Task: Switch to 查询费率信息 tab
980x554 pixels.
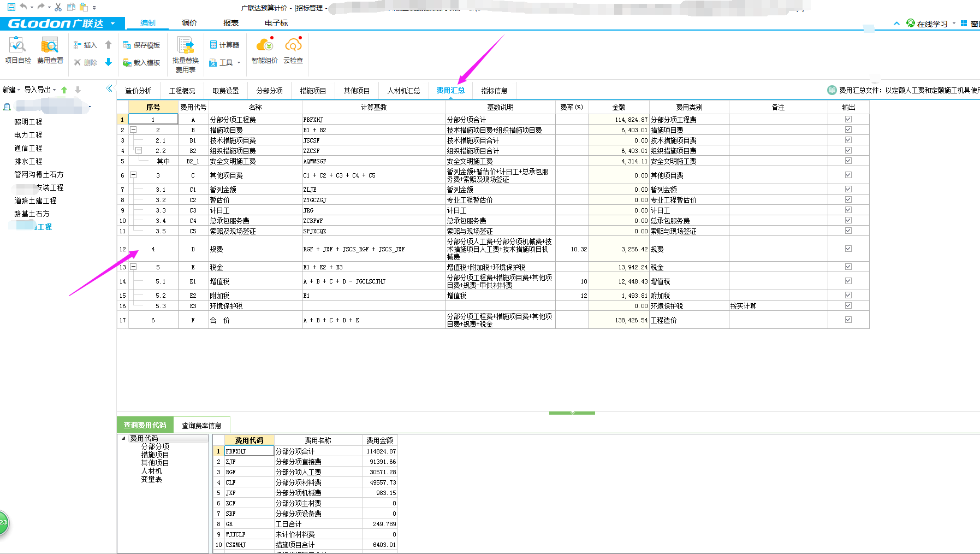Action: pyautogui.click(x=201, y=425)
